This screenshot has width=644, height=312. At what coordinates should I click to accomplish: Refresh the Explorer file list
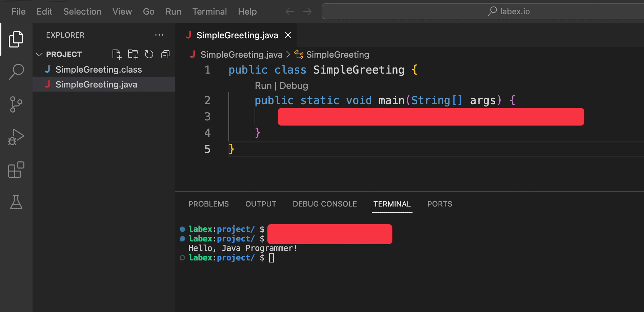(x=149, y=54)
